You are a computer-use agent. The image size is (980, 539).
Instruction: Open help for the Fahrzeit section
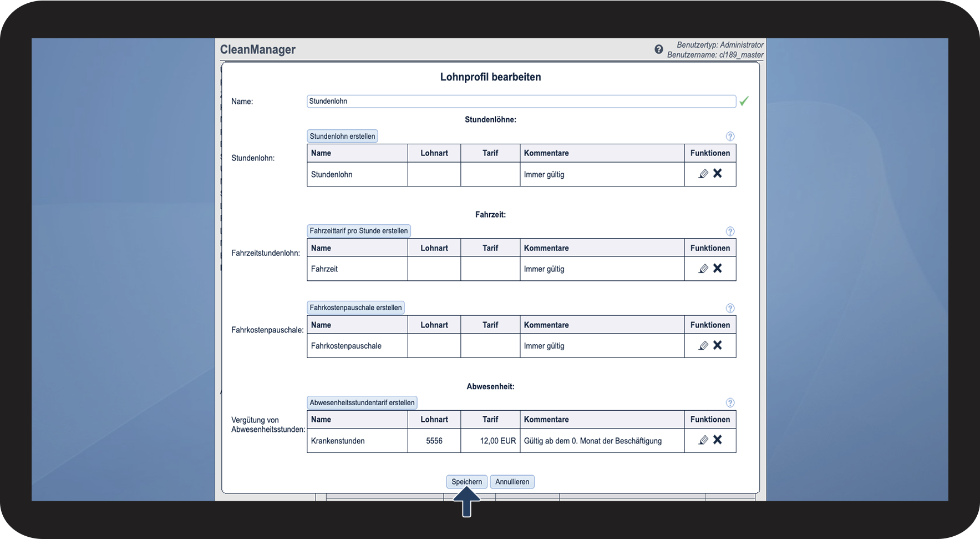730,231
